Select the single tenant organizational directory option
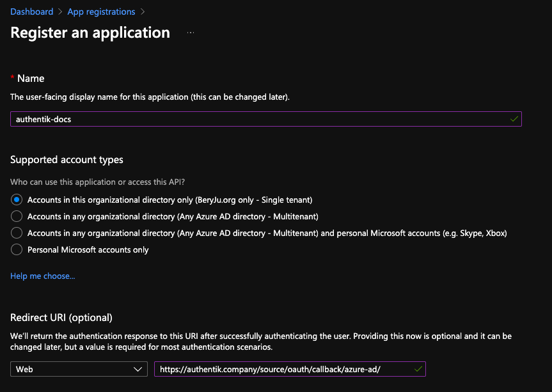 [x=17, y=200]
